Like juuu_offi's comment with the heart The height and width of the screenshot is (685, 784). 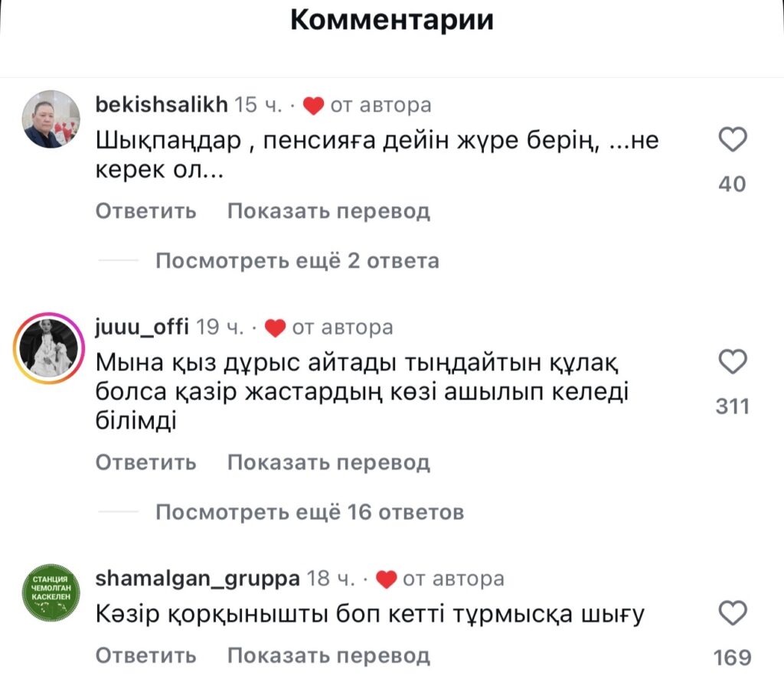coord(733,362)
